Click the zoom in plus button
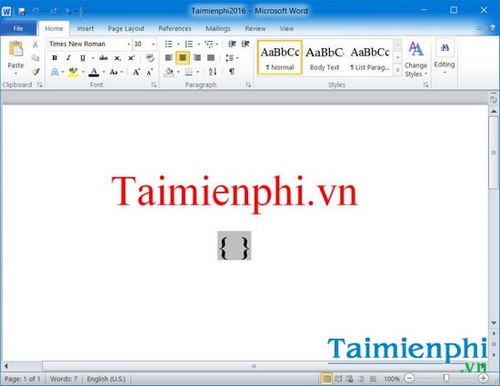500x386 pixels. click(483, 378)
